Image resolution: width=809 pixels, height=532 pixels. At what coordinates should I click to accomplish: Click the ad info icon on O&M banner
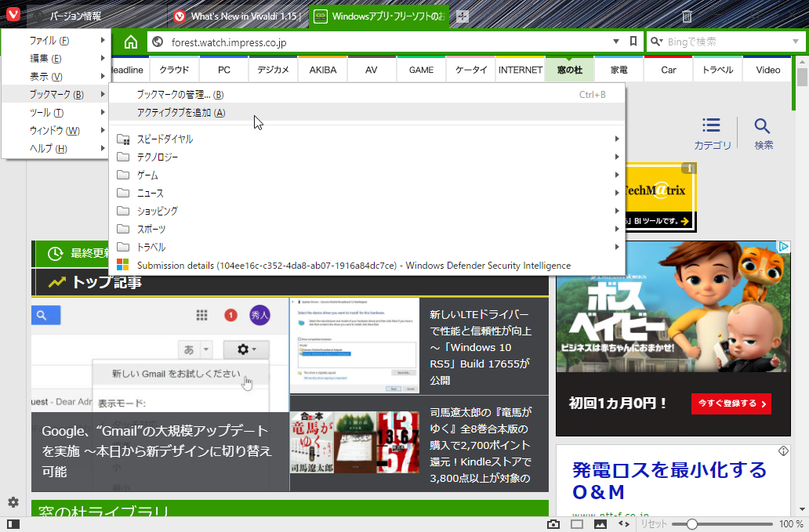pyautogui.click(x=783, y=451)
